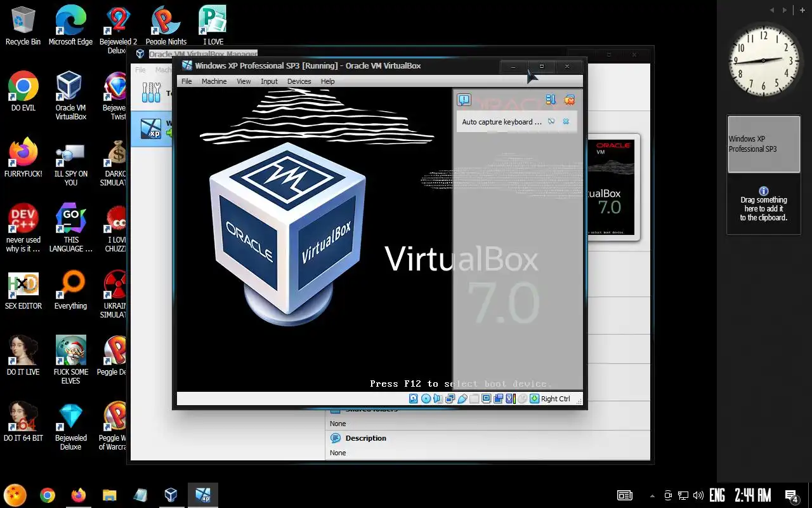
Task: Open the audio indicator in VM status bar
Action: pyautogui.click(x=438, y=399)
